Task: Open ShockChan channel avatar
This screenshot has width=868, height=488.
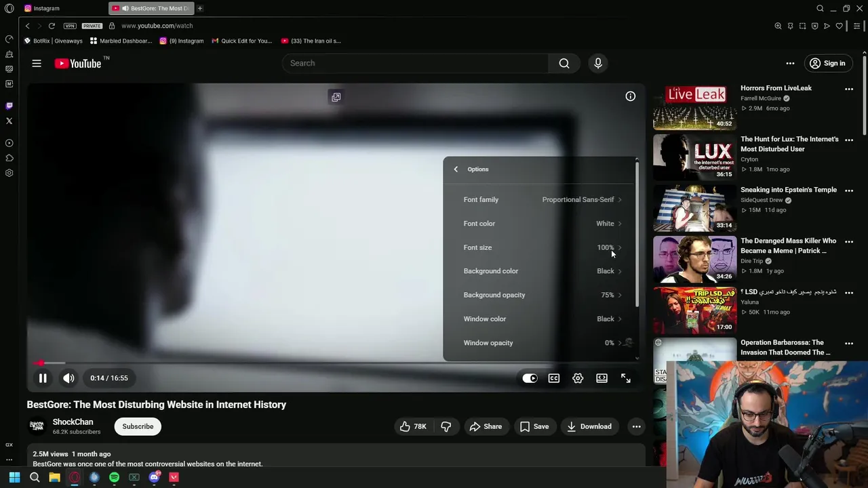Action: (x=37, y=426)
